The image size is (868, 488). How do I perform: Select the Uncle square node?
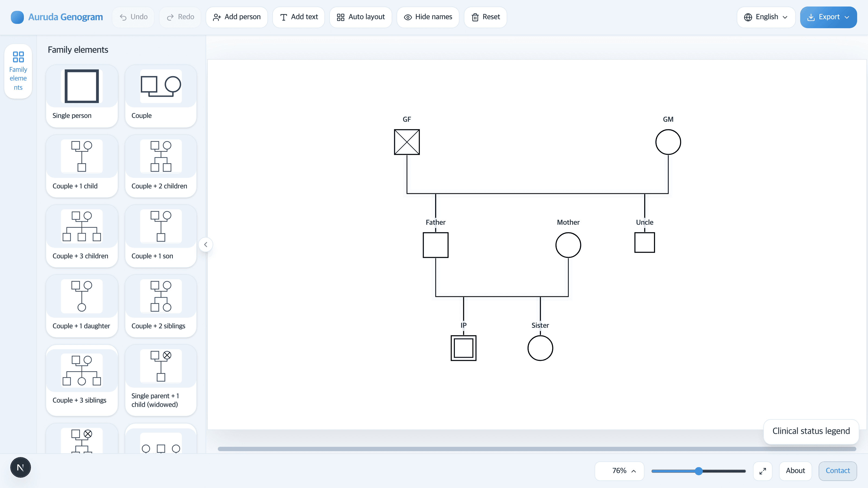[x=644, y=242]
